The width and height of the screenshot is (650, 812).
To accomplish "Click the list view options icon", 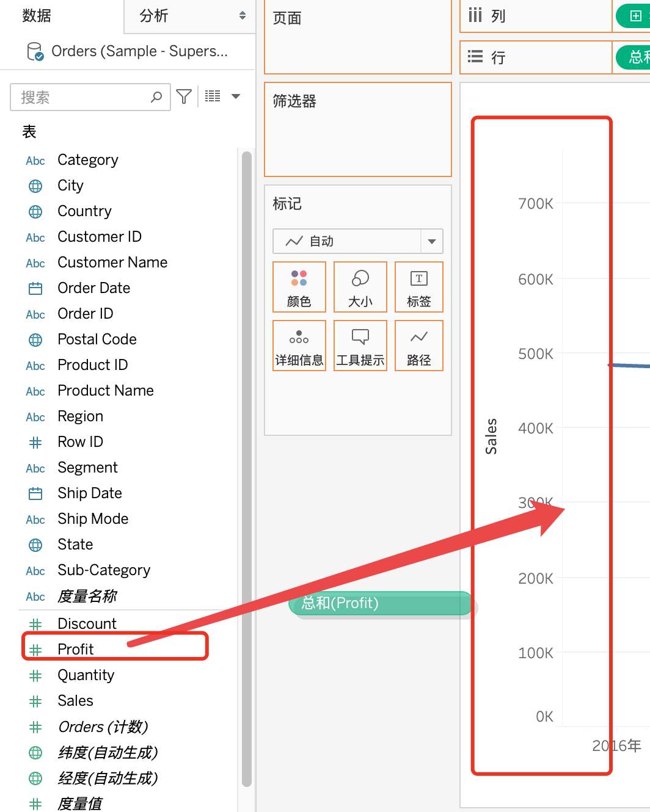I will click(x=213, y=96).
